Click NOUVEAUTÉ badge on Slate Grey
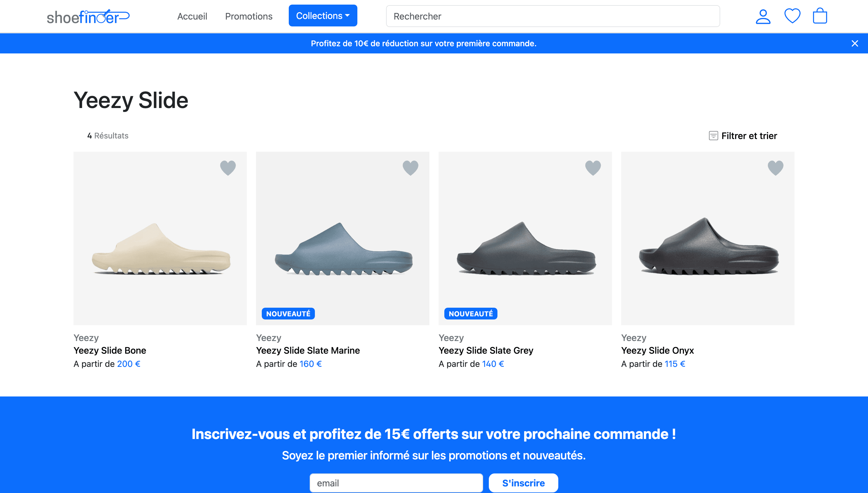This screenshot has height=493, width=868. [470, 313]
